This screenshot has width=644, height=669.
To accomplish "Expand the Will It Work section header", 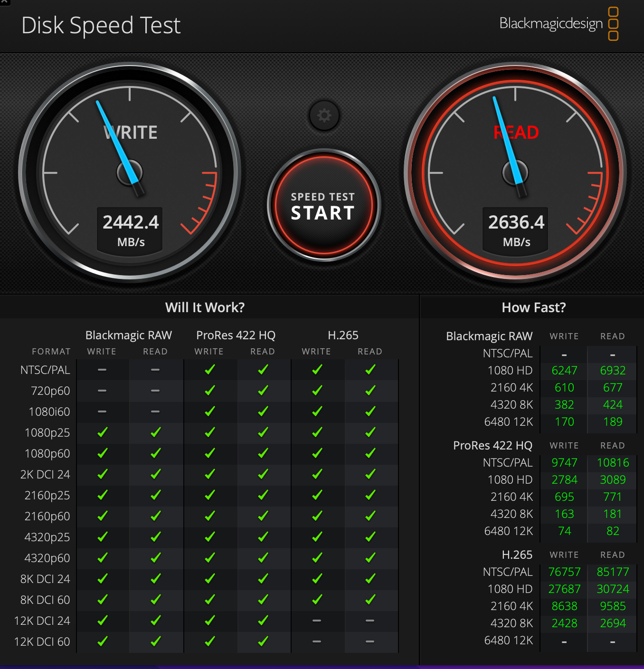I will coord(205,307).
